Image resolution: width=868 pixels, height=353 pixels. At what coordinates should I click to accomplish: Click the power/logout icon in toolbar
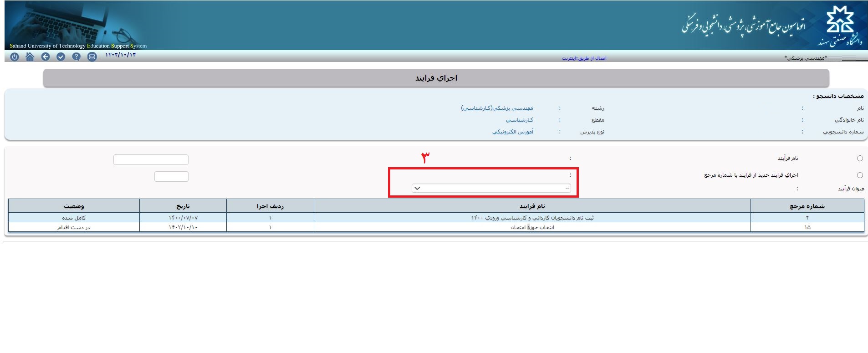click(x=15, y=57)
